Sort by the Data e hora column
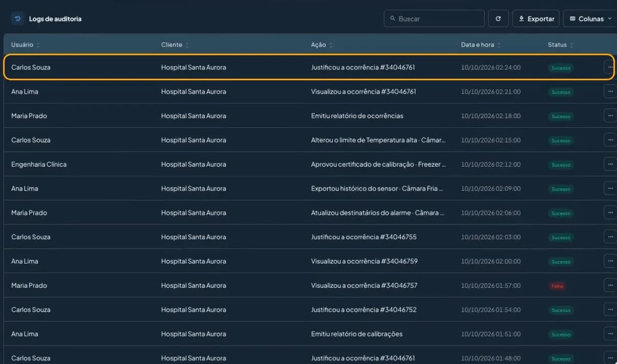 481,45
